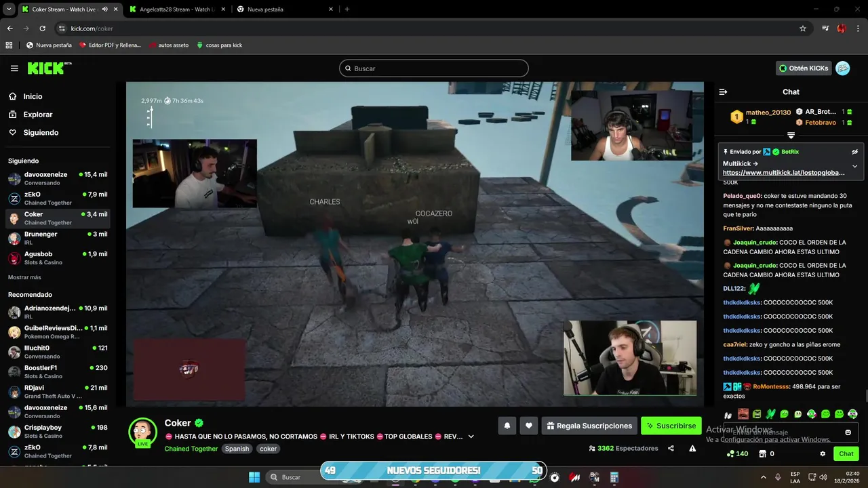Open chat settings gear
Screen dimensions: 868x488
(x=823, y=453)
